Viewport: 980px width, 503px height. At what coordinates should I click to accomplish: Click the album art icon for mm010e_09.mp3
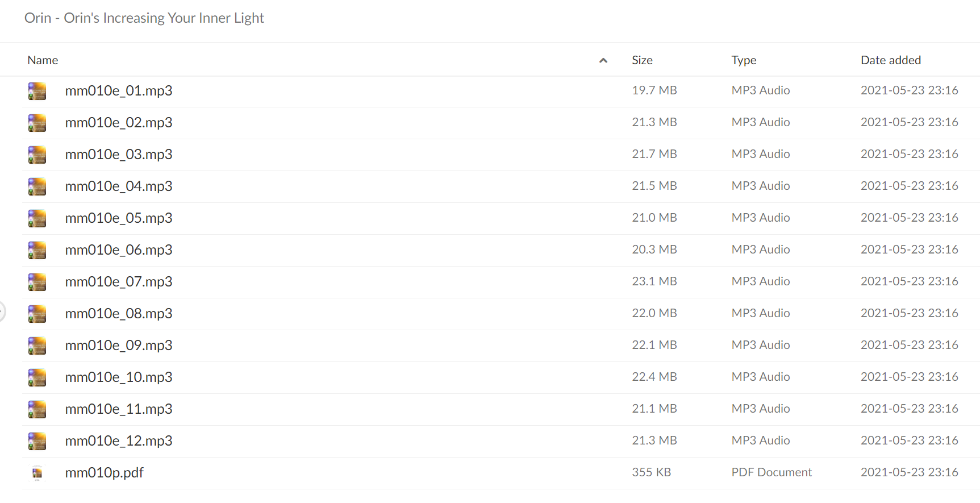(x=37, y=346)
